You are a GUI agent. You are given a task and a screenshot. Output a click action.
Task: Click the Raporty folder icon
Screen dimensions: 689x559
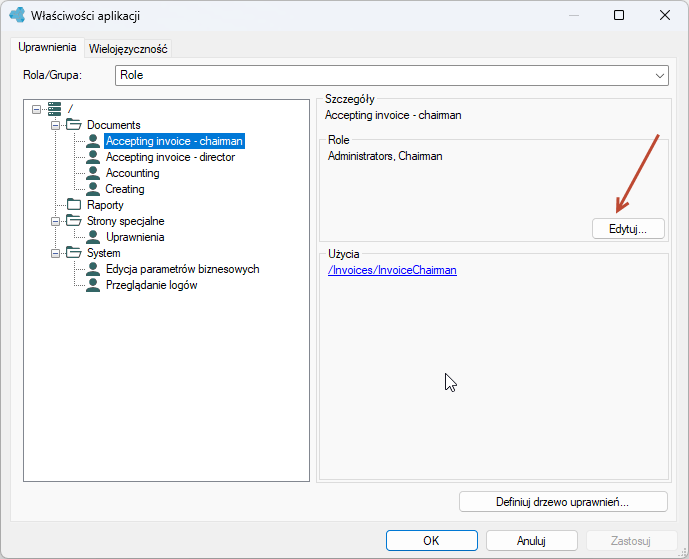(x=74, y=205)
